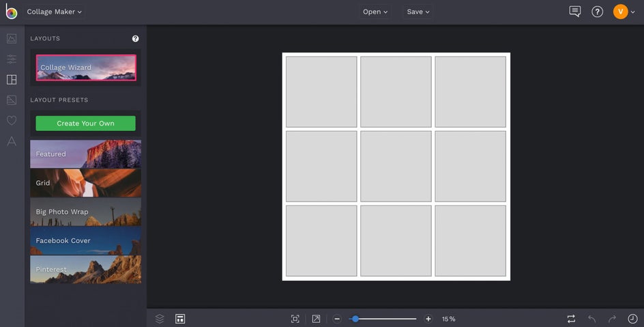Screen dimensions: 644x327
Task: Select the center collage cell
Action: tap(396, 167)
